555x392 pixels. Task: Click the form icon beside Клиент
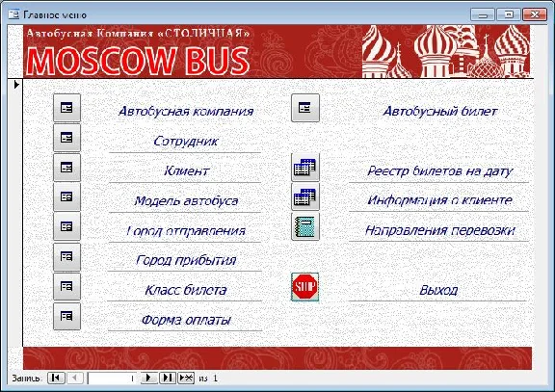(66, 167)
